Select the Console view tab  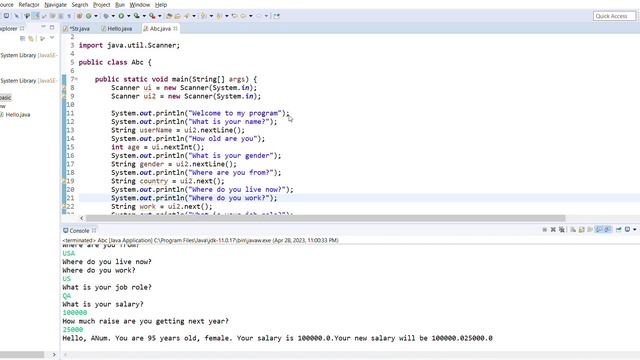coord(79,231)
